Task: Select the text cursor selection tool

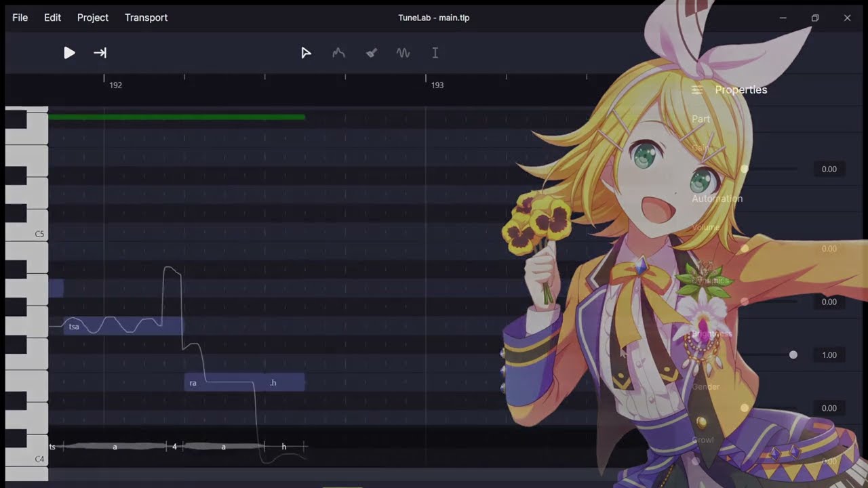Action: pyautogui.click(x=435, y=53)
